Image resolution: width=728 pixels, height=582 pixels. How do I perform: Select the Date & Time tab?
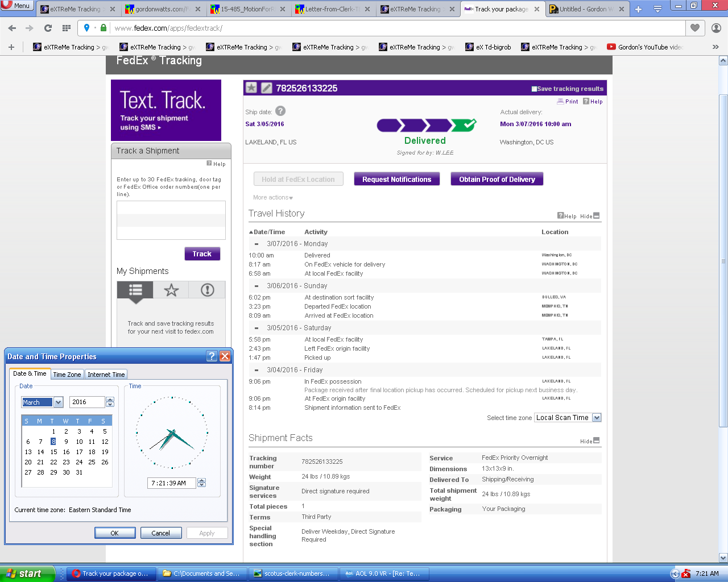click(x=30, y=373)
